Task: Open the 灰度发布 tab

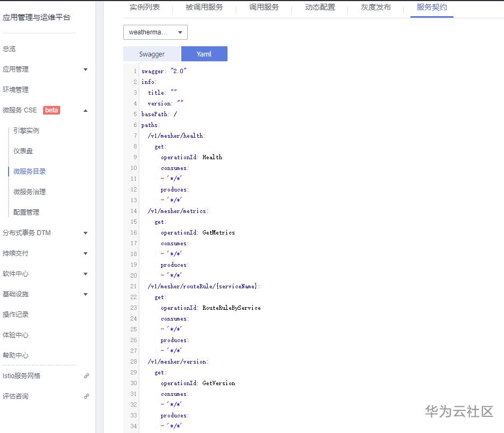Action: pyautogui.click(x=376, y=7)
